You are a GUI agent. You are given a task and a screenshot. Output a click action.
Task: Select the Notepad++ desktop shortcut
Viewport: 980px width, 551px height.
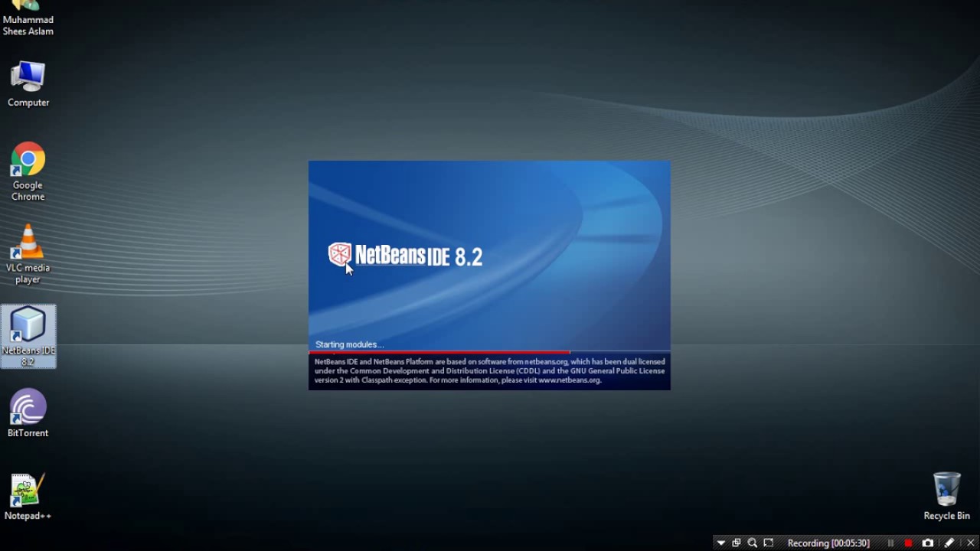click(28, 497)
